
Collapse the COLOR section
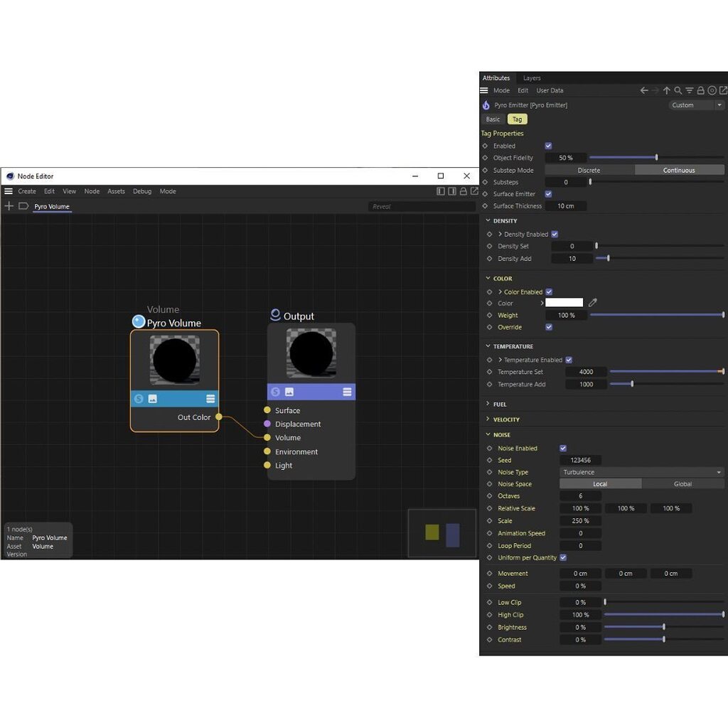[488, 278]
